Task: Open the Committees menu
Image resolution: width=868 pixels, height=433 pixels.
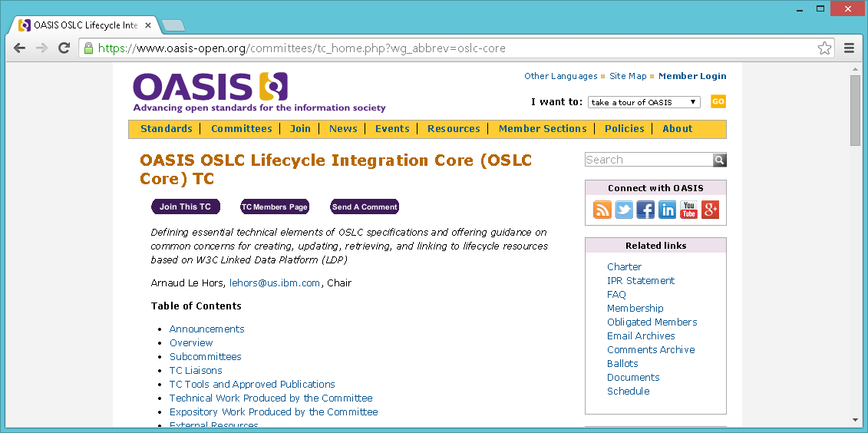Action: [241, 128]
